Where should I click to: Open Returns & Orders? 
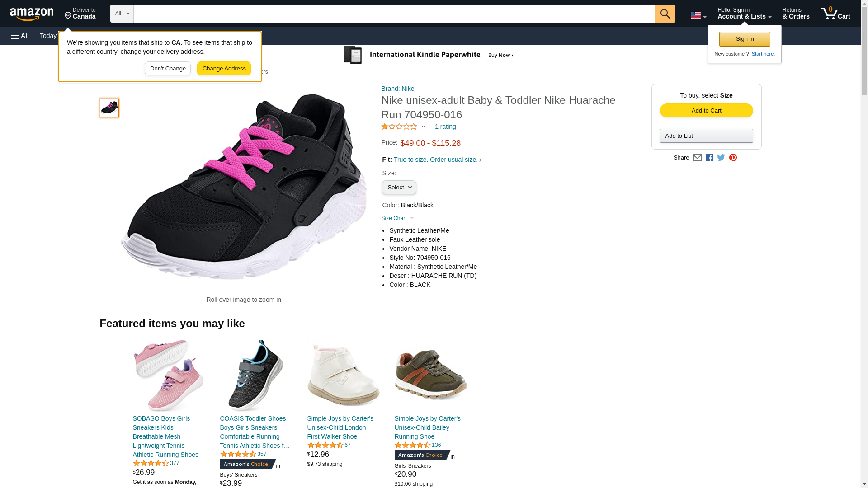796,14
